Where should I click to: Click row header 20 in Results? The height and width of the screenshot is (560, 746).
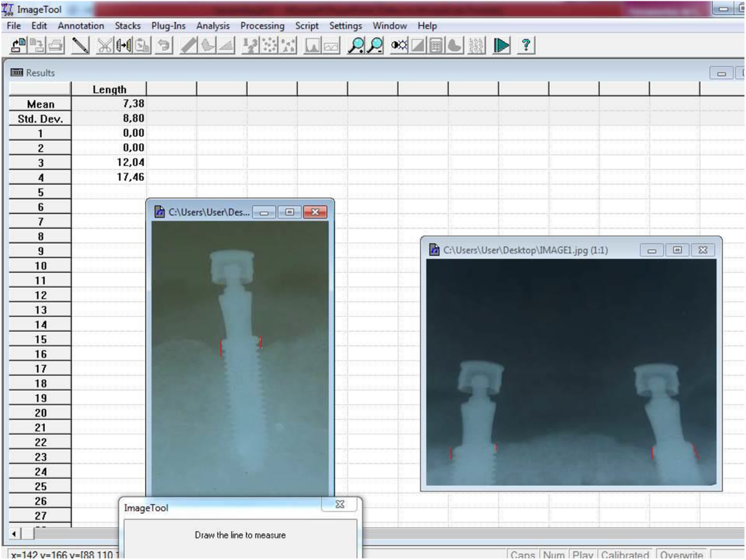pos(41,413)
